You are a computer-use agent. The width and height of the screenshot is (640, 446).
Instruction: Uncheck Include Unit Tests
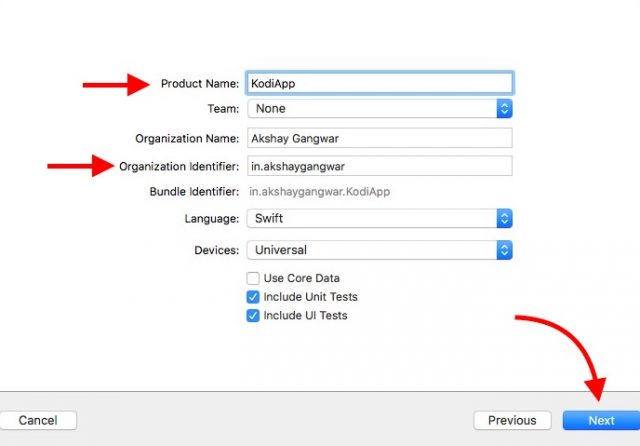253,297
